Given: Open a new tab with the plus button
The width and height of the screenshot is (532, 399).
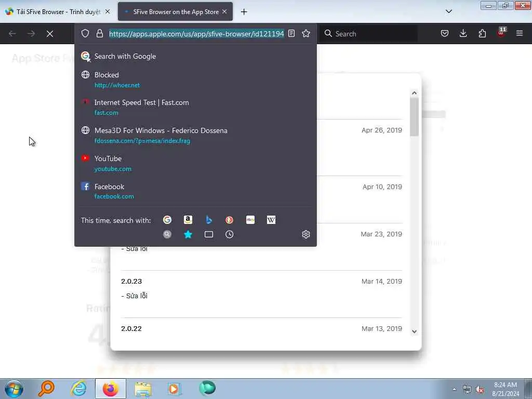Looking at the screenshot, I should 244,12.
